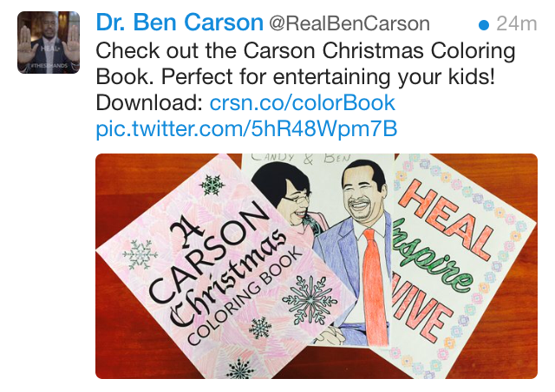The width and height of the screenshot is (555, 392).
Task: Follow the crsn.co/colorBook download link
Action: (303, 104)
